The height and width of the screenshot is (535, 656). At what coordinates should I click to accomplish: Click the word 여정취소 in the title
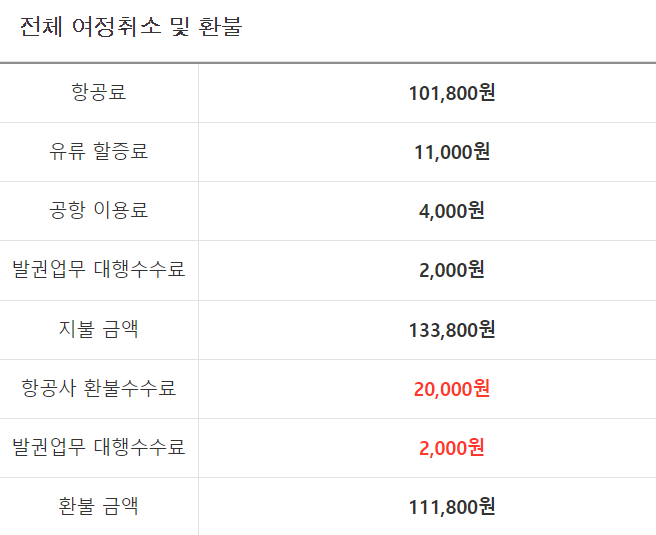tap(117, 27)
